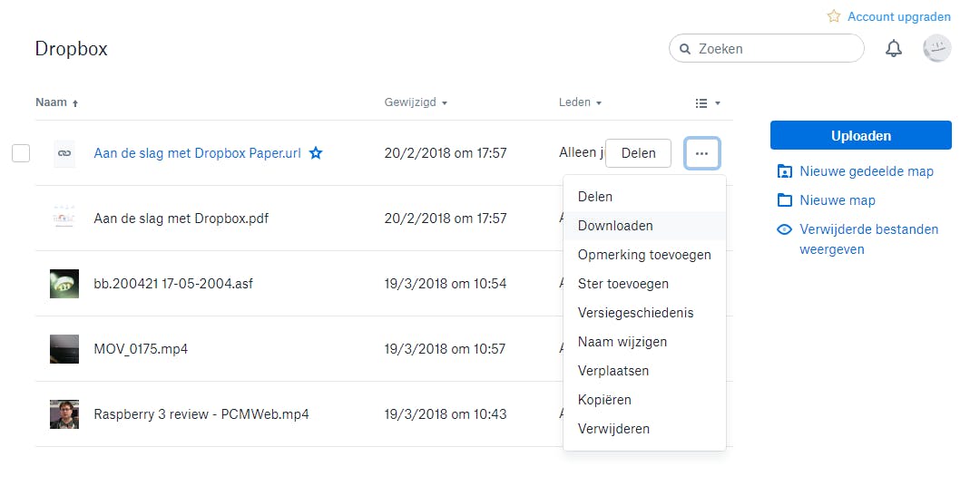Click the star next to Dropbox Paper.url
This screenshot has width=980, height=486.
point(316,153)
